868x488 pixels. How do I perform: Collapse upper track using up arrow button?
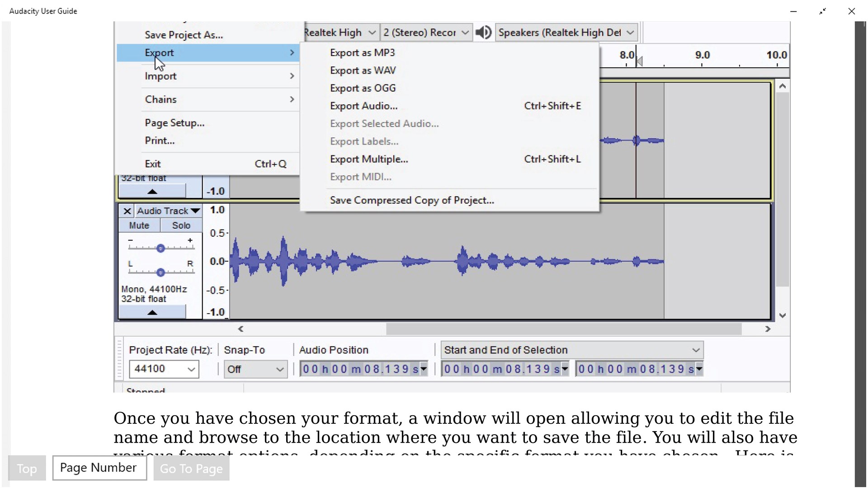point(152,192)
